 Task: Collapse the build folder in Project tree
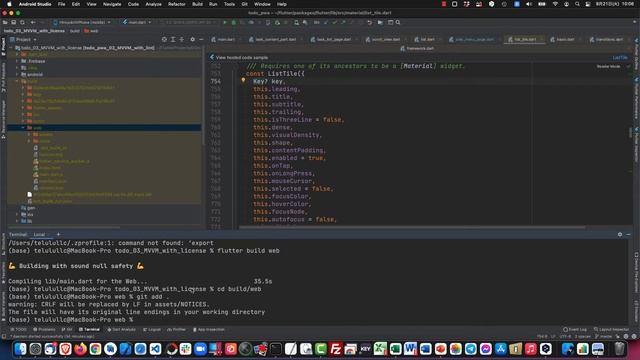pos(17,81)
